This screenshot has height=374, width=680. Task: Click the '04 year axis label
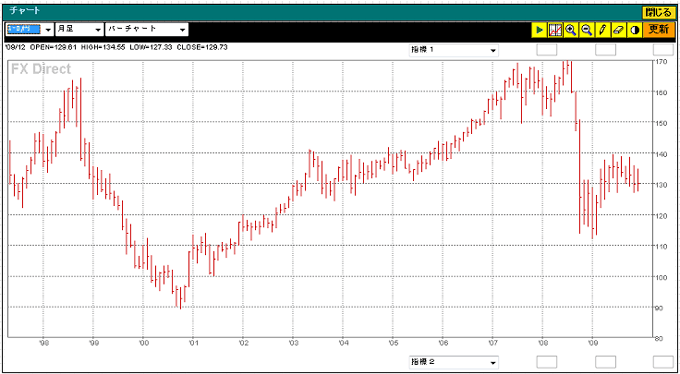click(x=343, y=343)
